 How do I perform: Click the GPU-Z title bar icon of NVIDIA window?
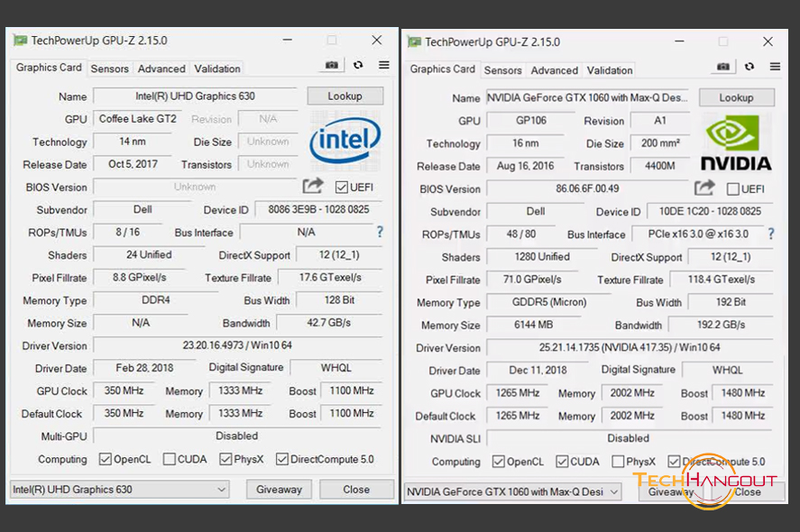coord(414,41)
